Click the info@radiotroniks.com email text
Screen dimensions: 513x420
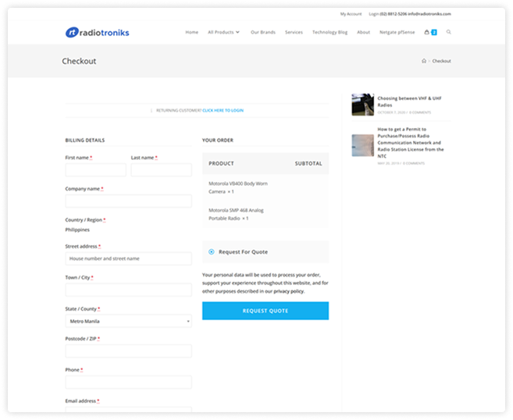429,14
